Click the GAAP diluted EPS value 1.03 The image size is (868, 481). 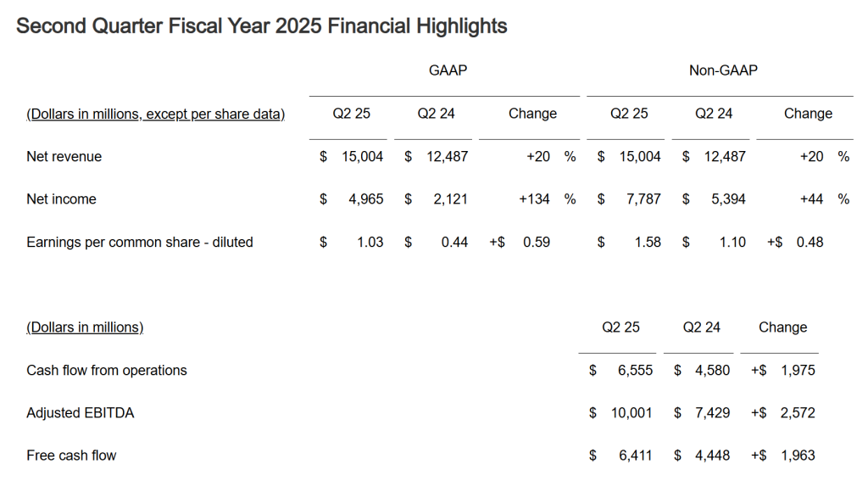[370, 243]
